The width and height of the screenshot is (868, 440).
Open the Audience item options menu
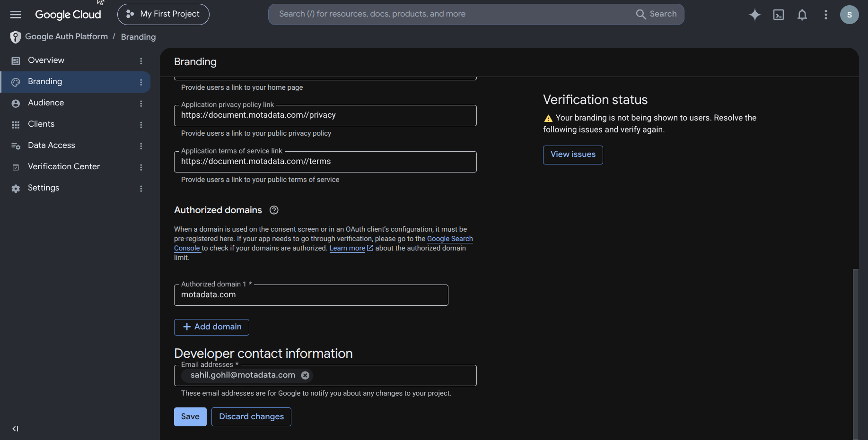[x=141, y=103]
